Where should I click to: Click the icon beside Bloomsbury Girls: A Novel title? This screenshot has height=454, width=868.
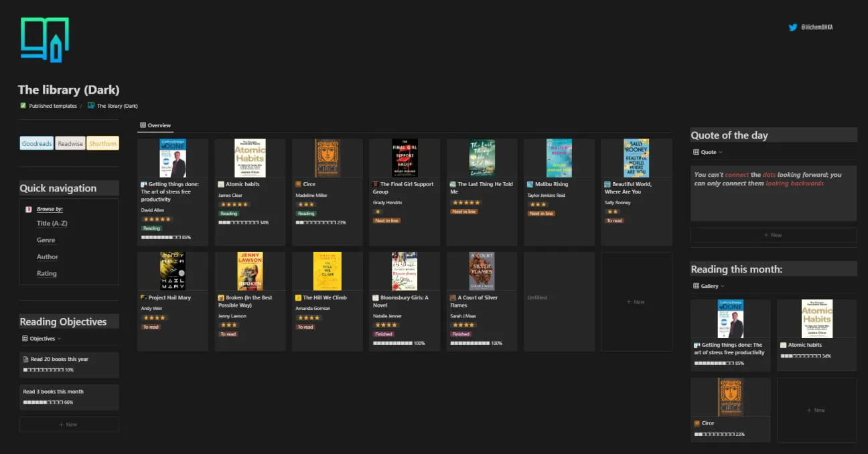375,297
